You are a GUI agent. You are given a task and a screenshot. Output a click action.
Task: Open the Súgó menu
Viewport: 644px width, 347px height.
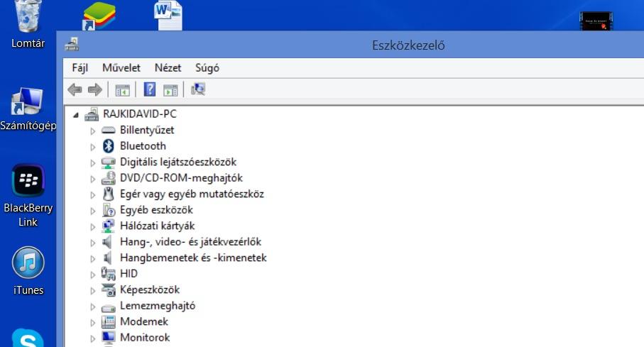[207, 67]
